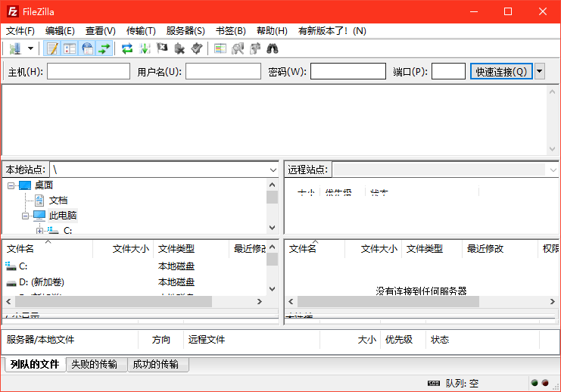Click the 密码(W) password field

coord(348,71)
